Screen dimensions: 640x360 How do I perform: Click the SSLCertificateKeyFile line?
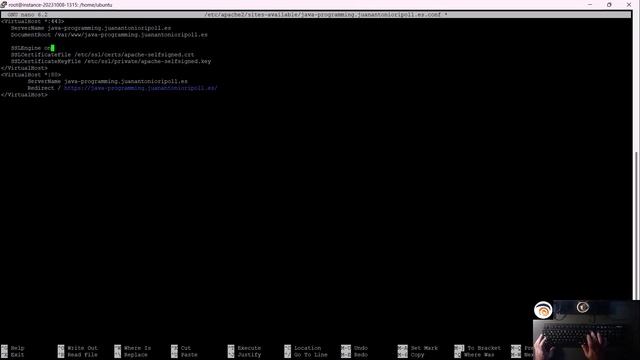coord(111,61)
